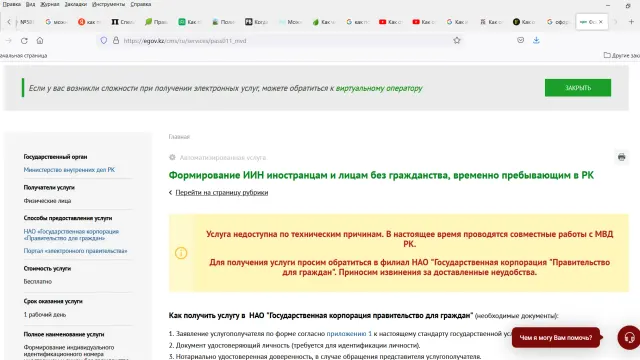The height and width of the screenshot is (360, 640).
Task: Open the 'Инструменты' menu
Action: coord(109,4)
